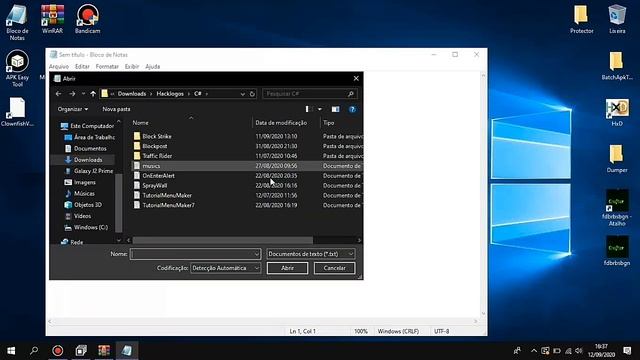The image size is (640, 360).
Task: Refresh the C# folder listing
Action: pos(252,94)
